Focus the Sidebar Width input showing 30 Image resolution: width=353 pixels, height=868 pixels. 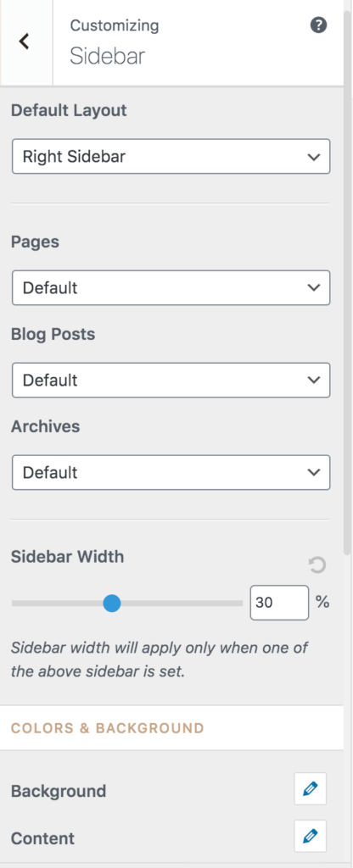pyautogui.click(x=279, y=603)
